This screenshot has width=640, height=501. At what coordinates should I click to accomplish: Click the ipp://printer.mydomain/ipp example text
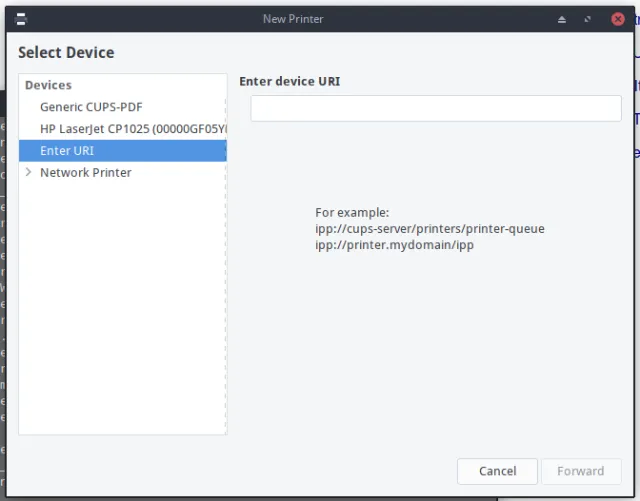394,245
